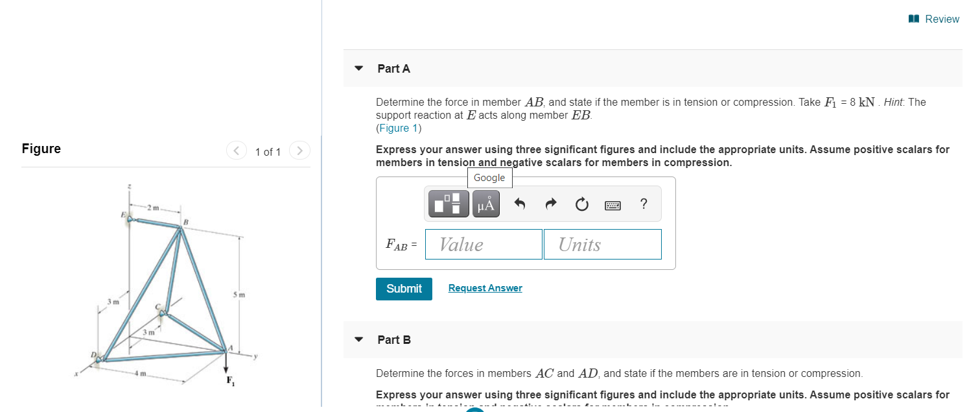This screenshot has width=980, height=412.
Task: Open the Figure 1 link
Action: (396, 128)
